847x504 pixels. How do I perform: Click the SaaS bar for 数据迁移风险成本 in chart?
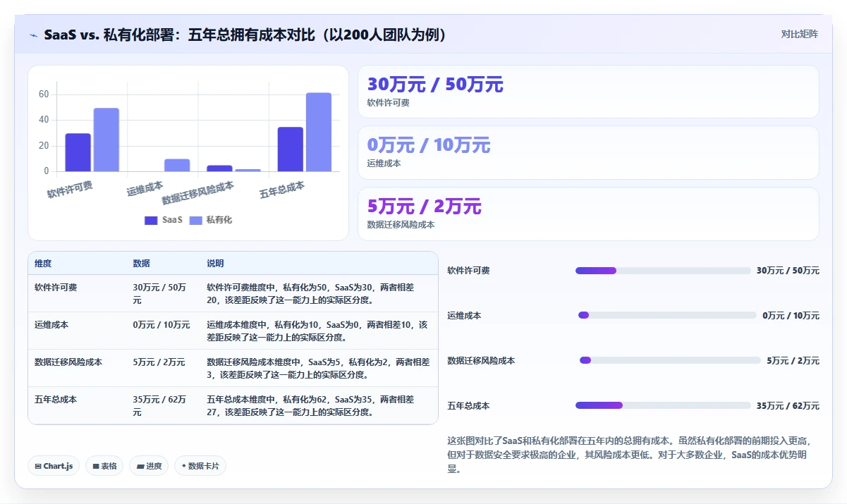(x=219, y=168)
